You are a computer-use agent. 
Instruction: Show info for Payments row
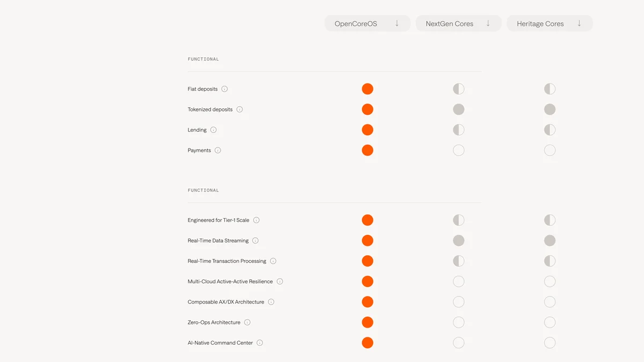coord(218,150)
